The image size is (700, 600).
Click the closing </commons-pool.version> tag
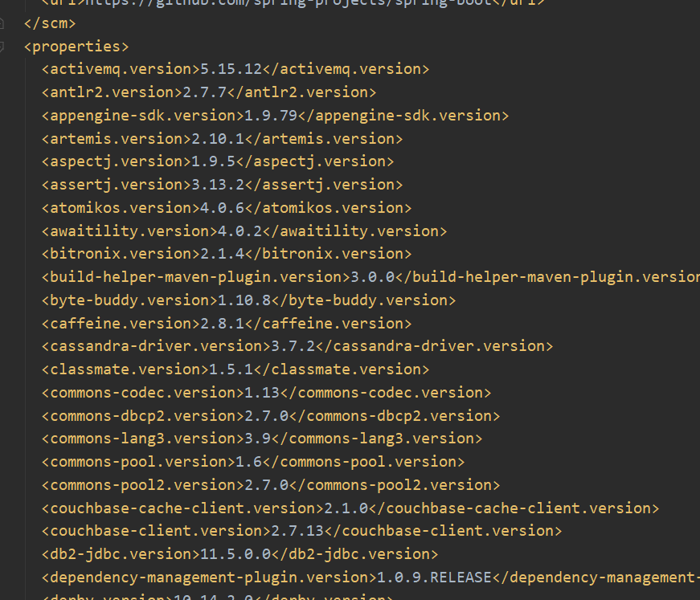pyautogui.click(x=363, y=462)
